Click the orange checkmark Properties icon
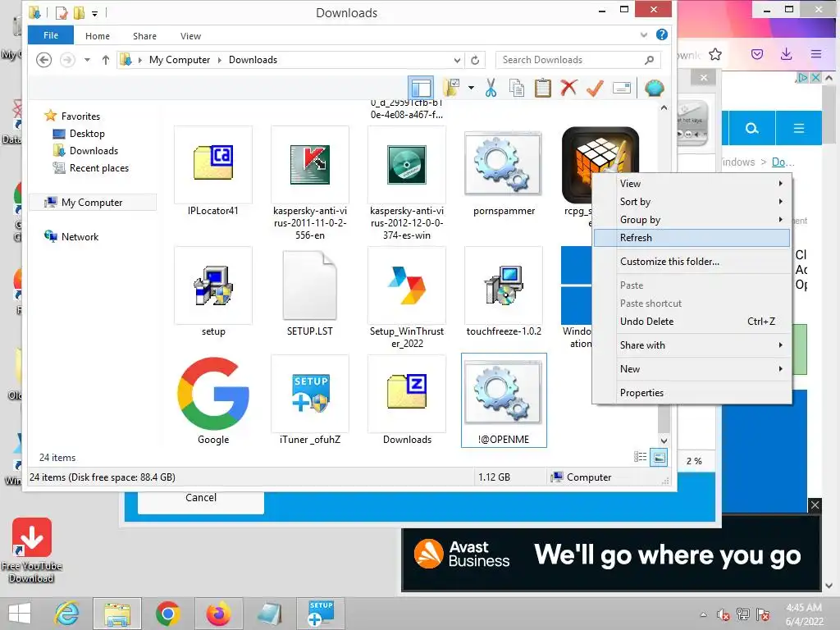Screen dimensions: 840x630 click(x=595, y=88)
